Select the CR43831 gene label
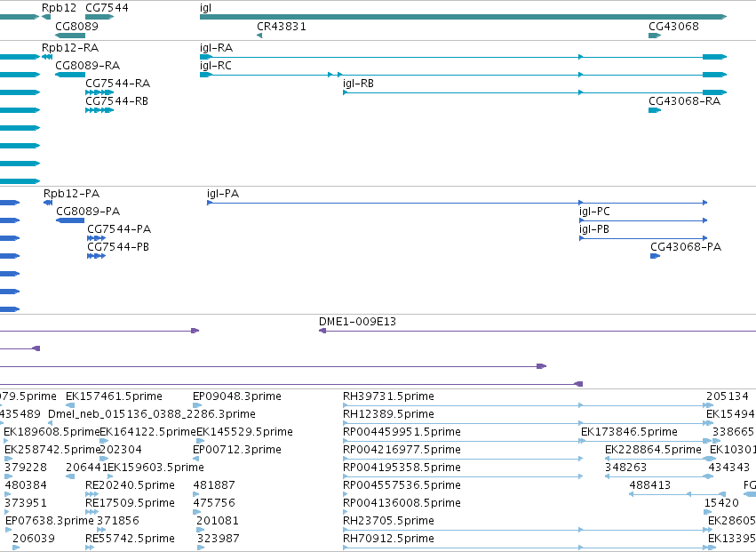The image size is (756, 552). pos(282,26)
